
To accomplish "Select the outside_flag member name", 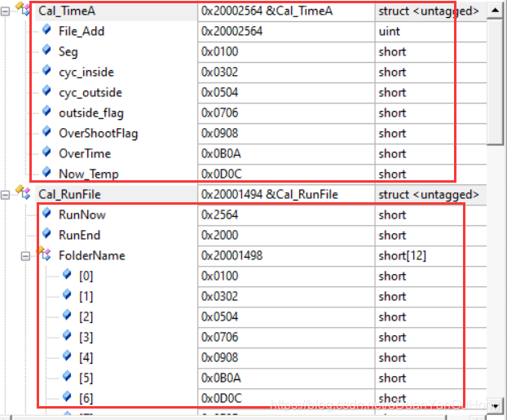I will [91, 113].
